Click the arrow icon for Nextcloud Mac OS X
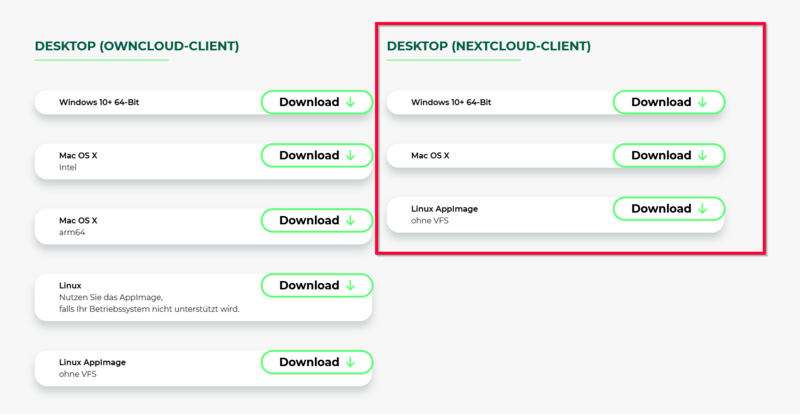This screenshot has height=414, width=800. coord(703,156)
